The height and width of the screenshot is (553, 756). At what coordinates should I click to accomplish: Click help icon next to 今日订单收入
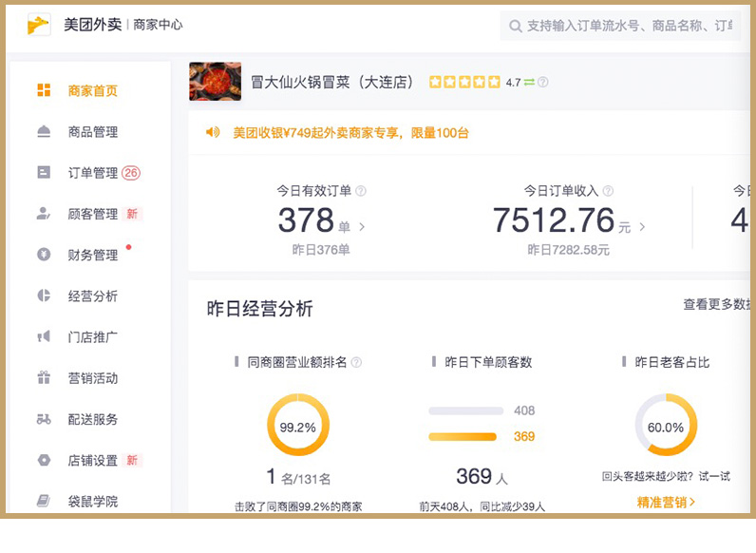[x=609, y=191]
